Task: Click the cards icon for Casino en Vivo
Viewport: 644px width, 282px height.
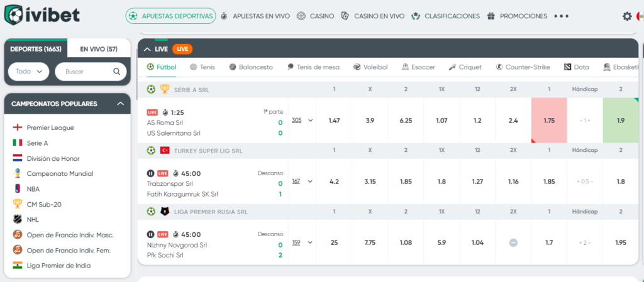Action: pyautogui.click(x=345, y=16)
